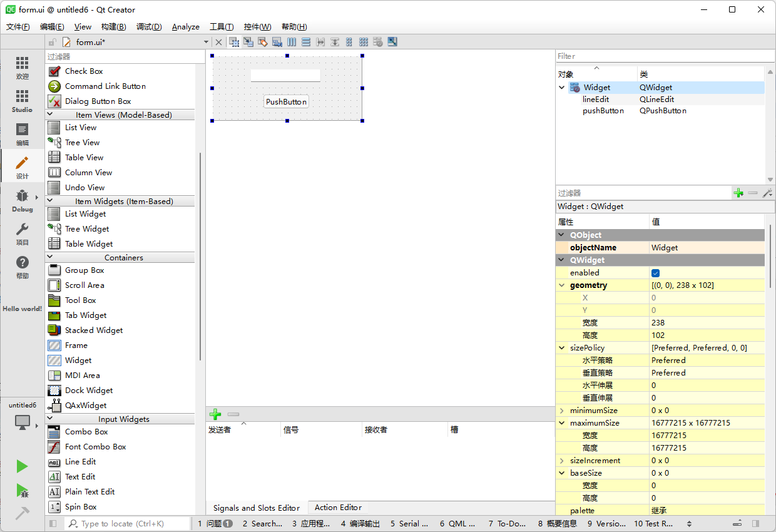Open the 文件(F) menu

(x=18, y=27)
